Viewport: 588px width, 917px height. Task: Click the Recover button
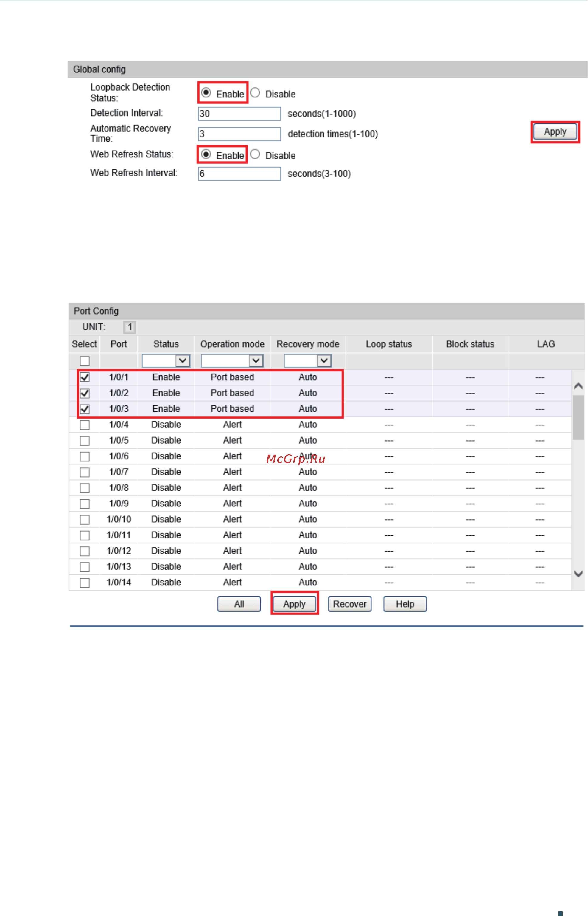pos(350,604)
